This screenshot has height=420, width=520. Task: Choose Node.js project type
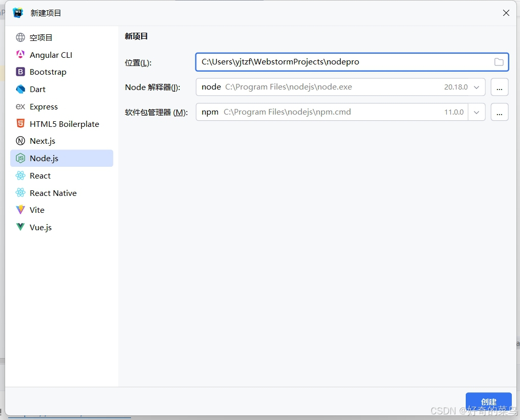click(x=62, y=158)
